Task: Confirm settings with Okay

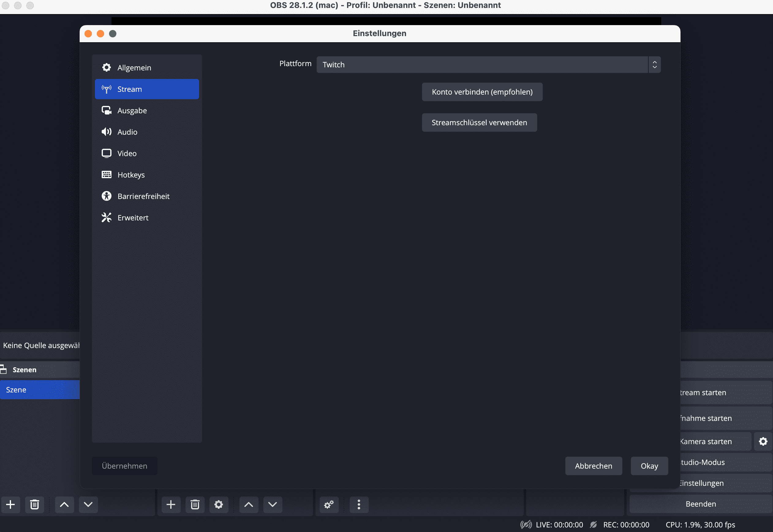Action: pyautogui.click(x=649, y=466)
